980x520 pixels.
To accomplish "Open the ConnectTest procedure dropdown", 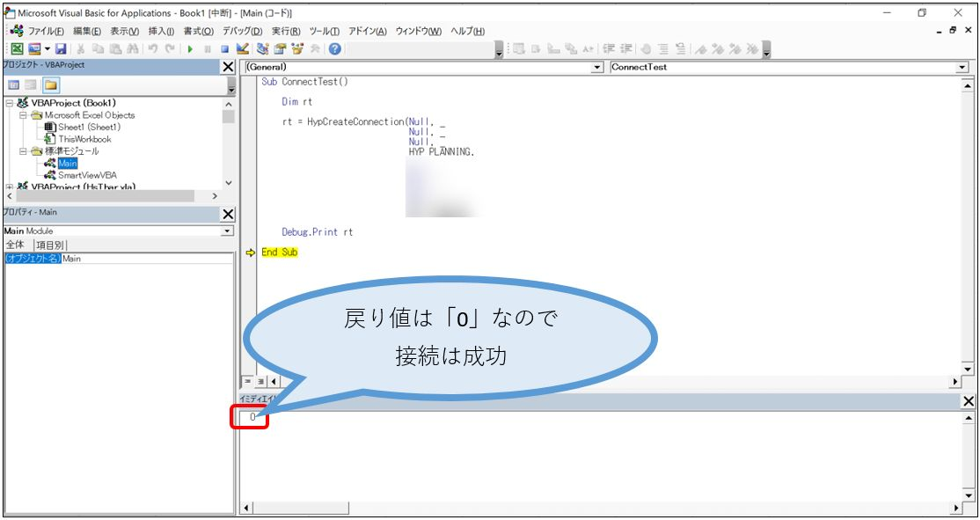I will [x=961, y=67].
